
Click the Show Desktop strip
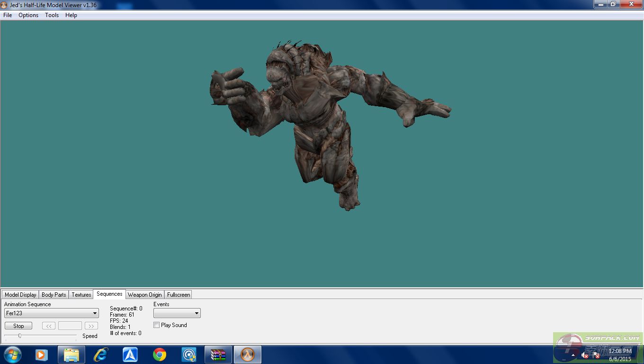(641, 355)
